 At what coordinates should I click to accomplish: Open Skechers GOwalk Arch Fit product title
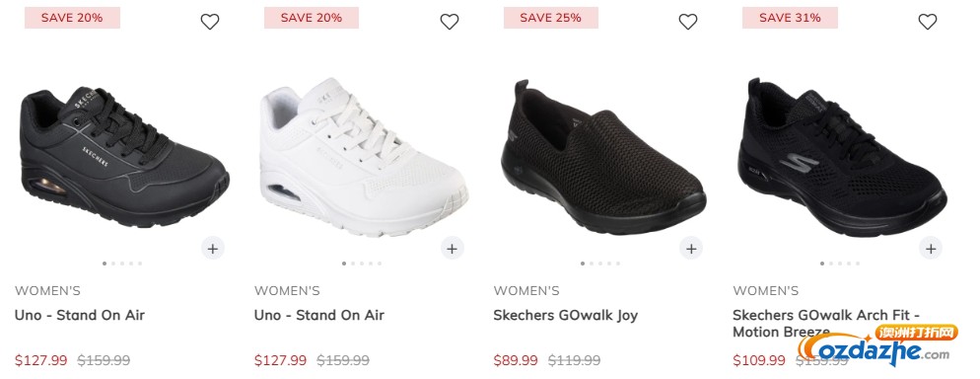coord(825,324)
